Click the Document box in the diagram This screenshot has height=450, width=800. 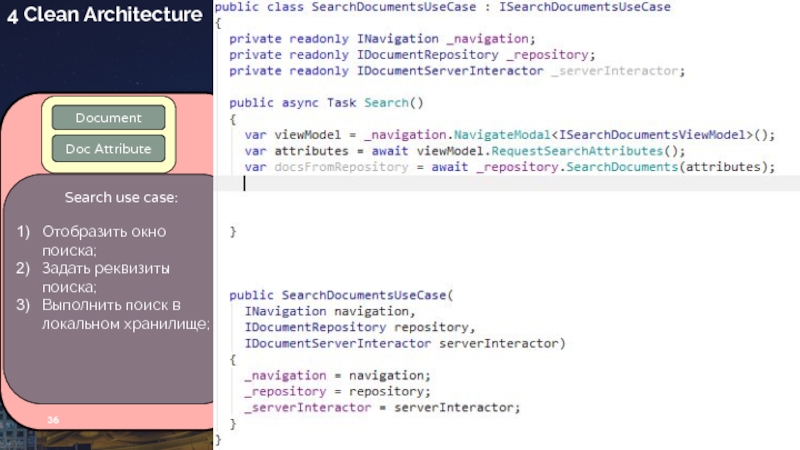108,118
